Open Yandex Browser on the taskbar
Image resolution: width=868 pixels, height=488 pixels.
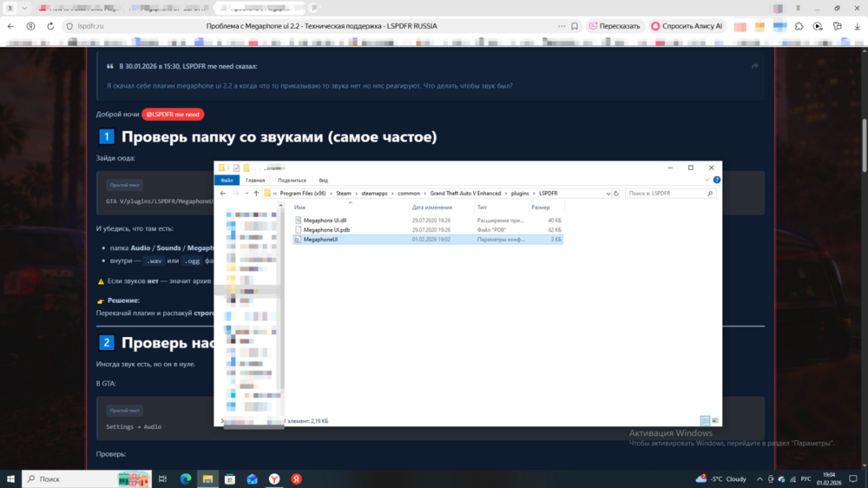(x=274, y=479)
